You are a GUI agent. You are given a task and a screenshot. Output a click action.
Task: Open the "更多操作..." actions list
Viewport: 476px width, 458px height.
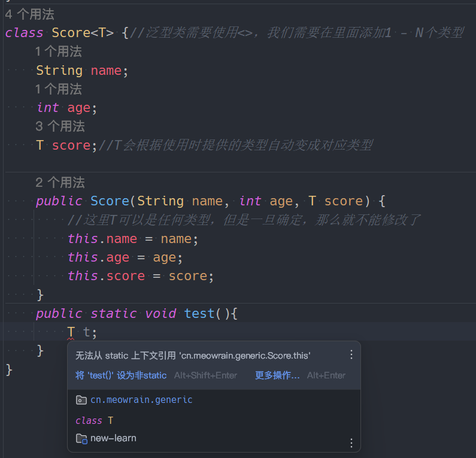click(277, 375)
